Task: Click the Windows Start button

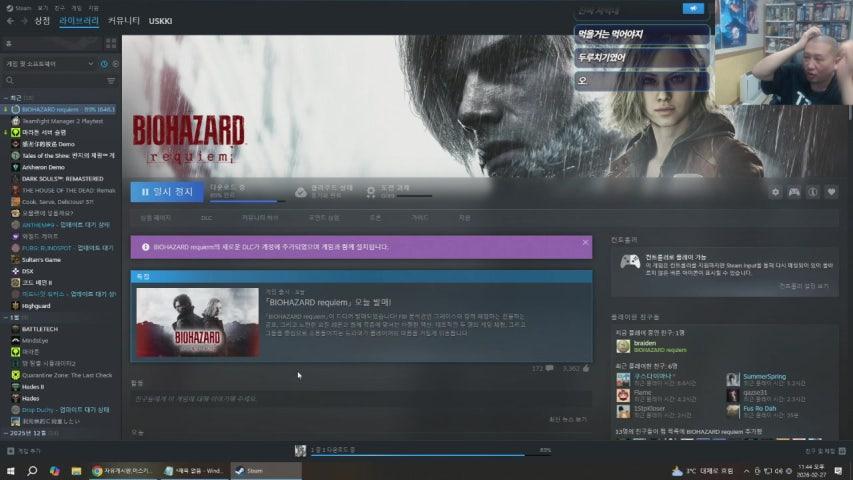Action: coord(9,470)
